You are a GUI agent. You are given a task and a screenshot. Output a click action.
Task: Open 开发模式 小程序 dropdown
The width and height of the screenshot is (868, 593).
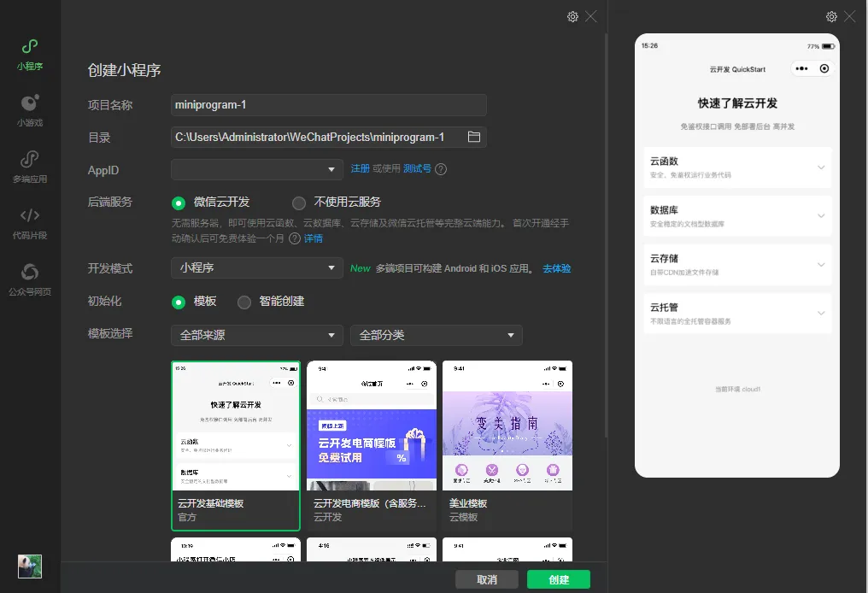pyautogui.click(x=257, y=268)
